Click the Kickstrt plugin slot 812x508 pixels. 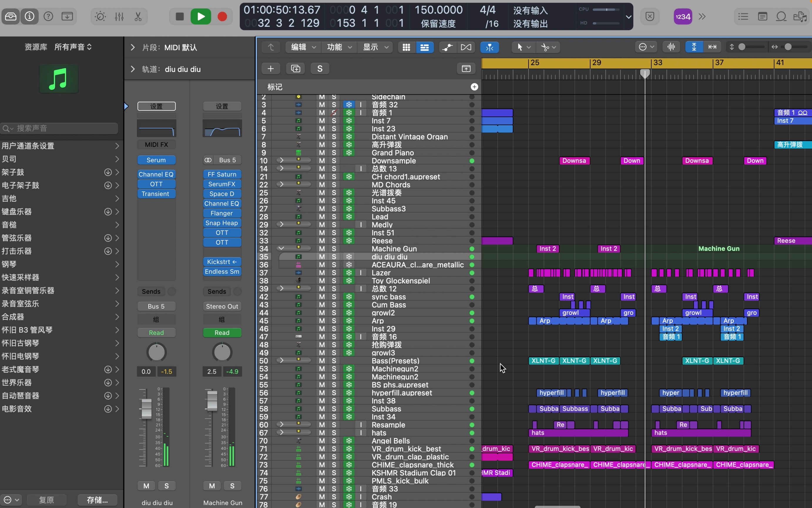(x=222, y=262)
